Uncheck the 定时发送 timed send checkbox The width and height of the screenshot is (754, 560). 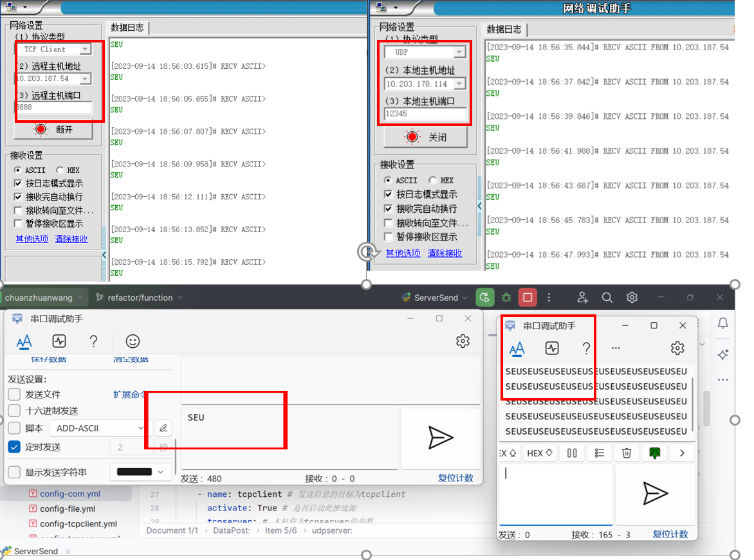click(x=14, y=447)
